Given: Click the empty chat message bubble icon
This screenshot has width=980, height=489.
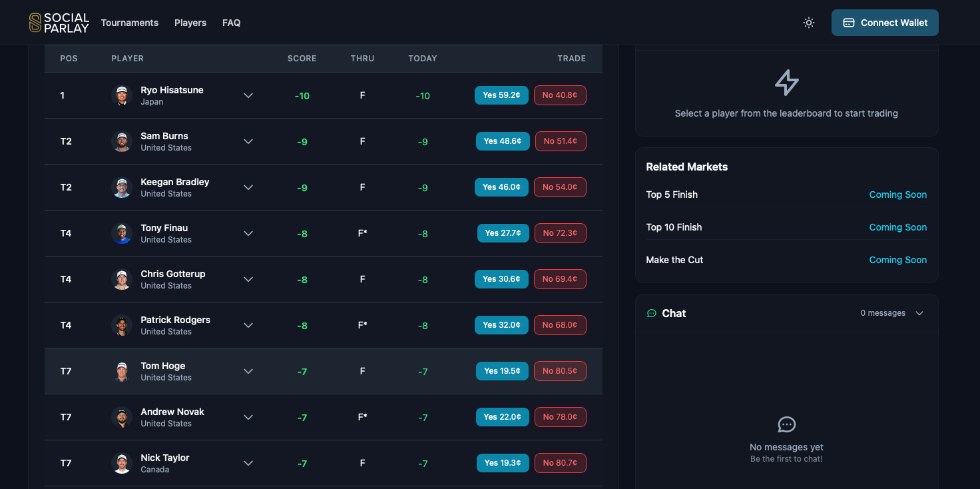Looking at the screenshot, I should coord(786,424).
